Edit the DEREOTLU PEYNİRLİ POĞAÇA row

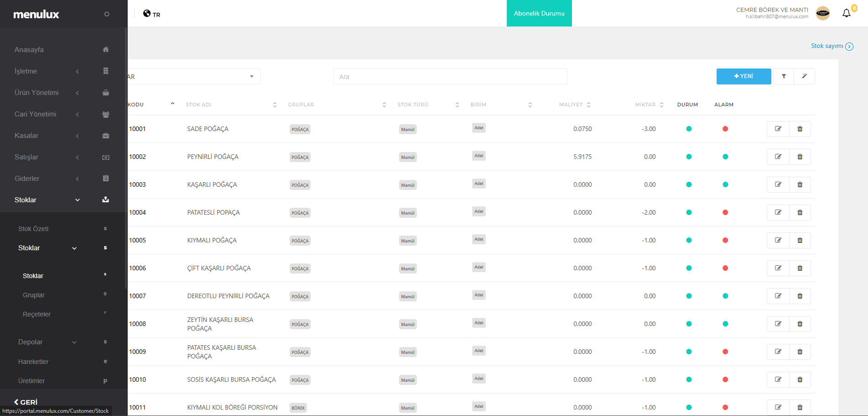(778, 296)
